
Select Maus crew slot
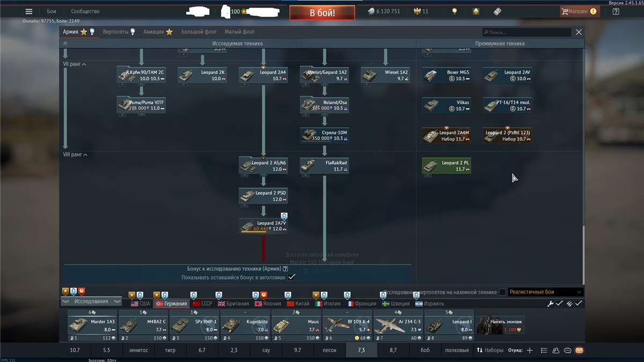tap(296, 326)
